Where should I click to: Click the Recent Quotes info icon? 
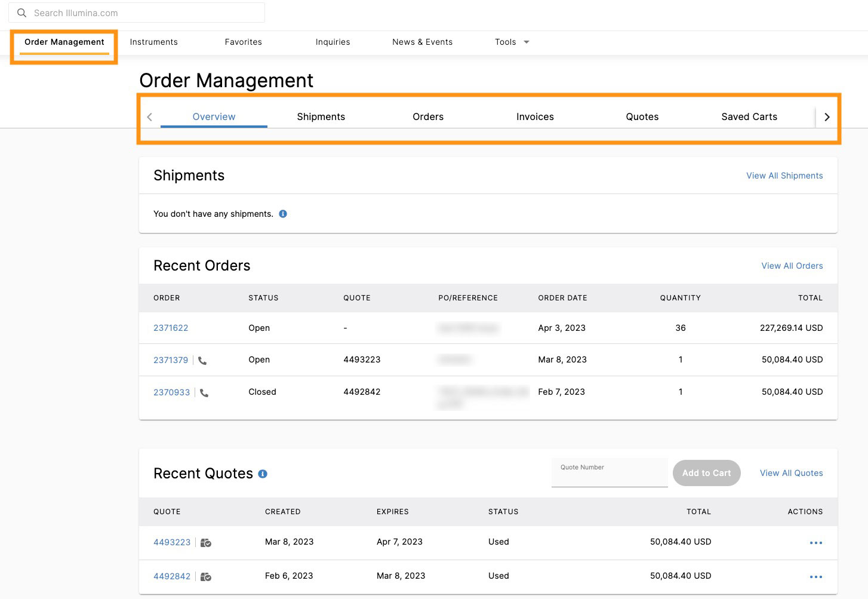coord(263,474)
